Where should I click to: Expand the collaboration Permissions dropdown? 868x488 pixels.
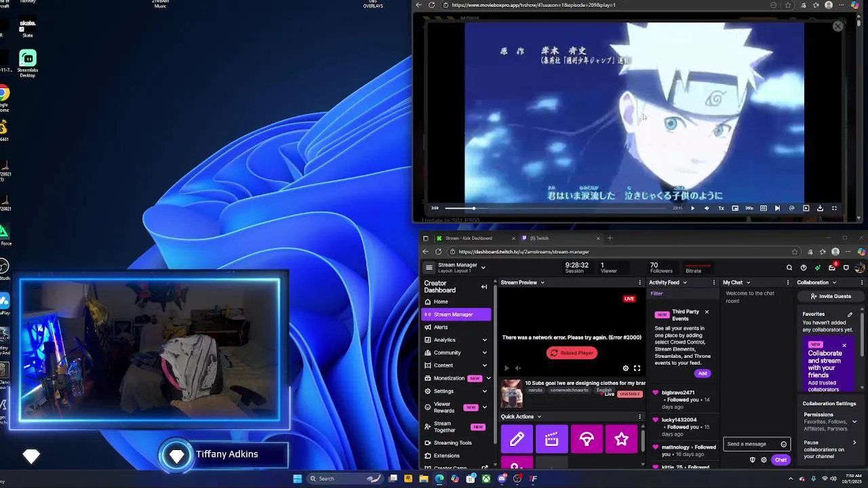pyautogui.click(x=854, y=422)
